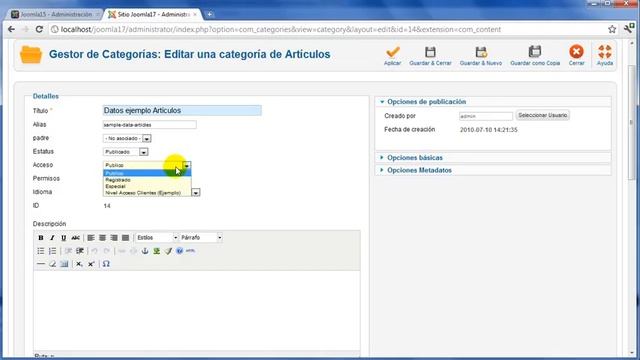Click Guardar & Cerrar in toolbar
This screenshot has height=360, width=640.
tap(430, 56)
